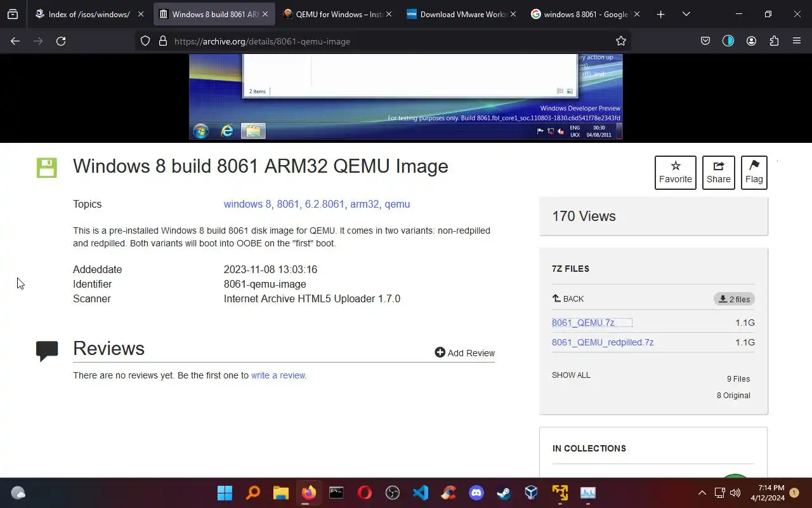
Task: Open Firefox account icon
Action: (x=751, y=41)
